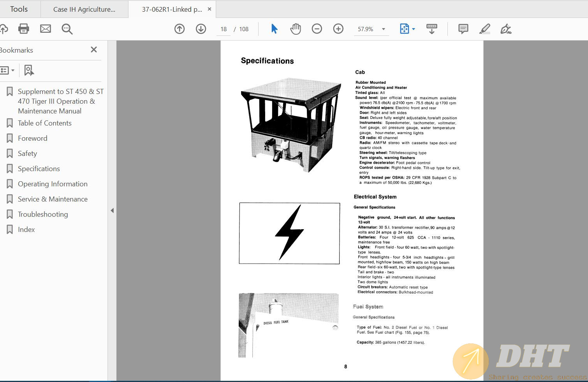The width and height of the screenshot is (588, 382).
Task: Go to previous page arrow
Action: (x=180, y=29)
